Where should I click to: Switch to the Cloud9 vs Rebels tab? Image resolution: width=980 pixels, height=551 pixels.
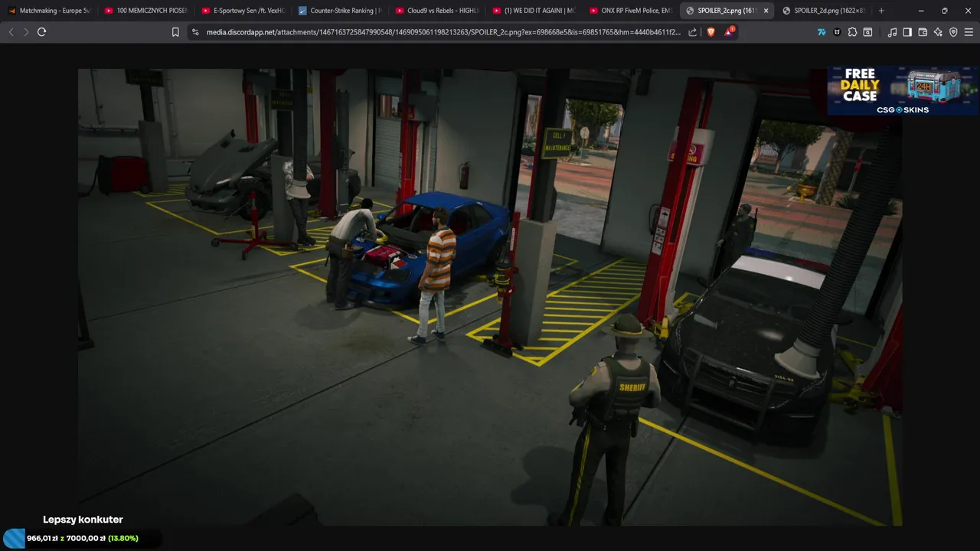coord(437,11)
